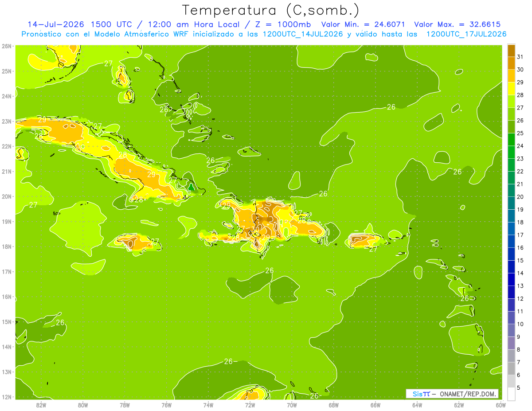Click the '64W' longitude axis label
This screenshot has height=411, width=532.
[x=417, y=405]
